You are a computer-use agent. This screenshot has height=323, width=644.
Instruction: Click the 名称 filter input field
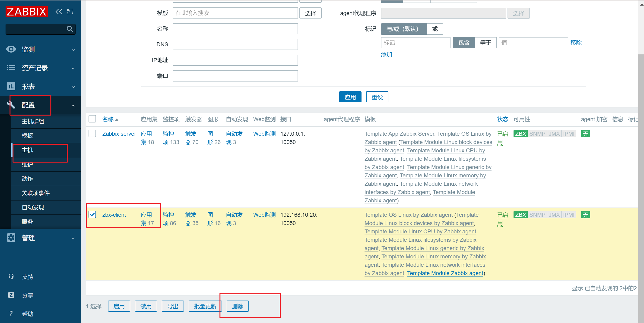(x=235, y=29)
